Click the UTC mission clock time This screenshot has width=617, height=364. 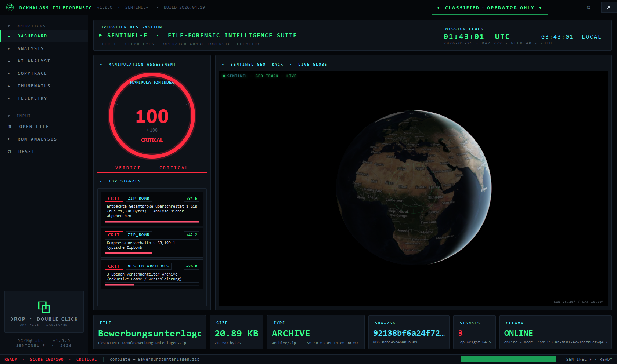point(464,37)
